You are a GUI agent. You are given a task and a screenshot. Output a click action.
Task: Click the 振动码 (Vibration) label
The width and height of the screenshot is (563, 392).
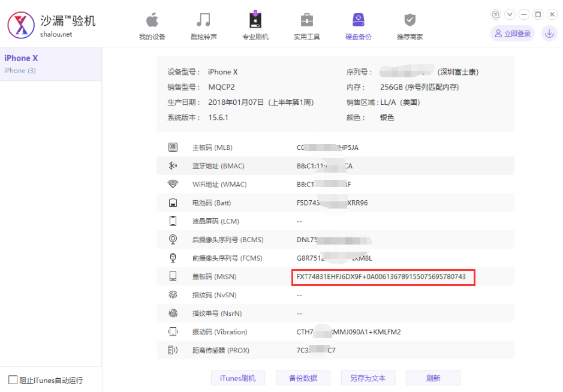tap(219, 331)
